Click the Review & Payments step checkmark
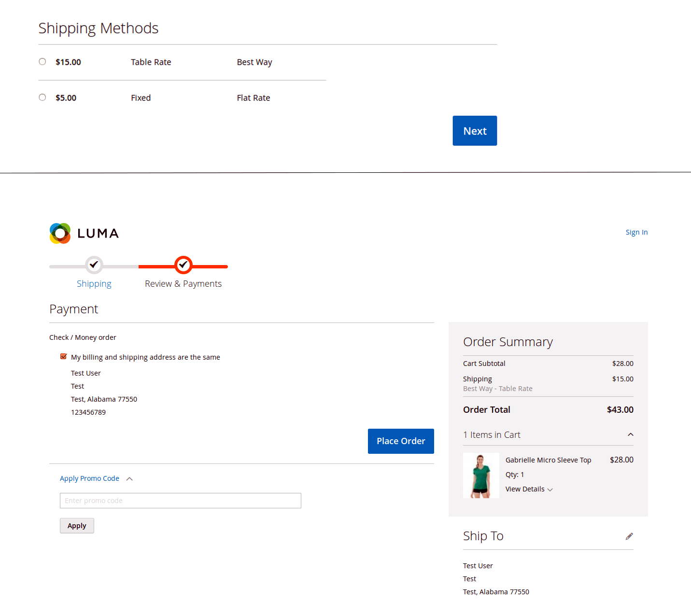This screenshot has height=616, width=691. point(183,265)
